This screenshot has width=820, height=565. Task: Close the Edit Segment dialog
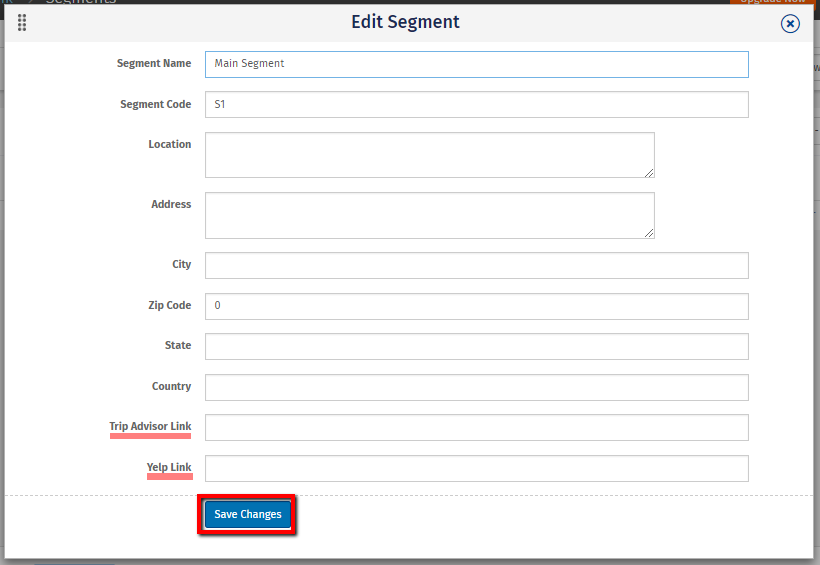click(x=790, y=24)
